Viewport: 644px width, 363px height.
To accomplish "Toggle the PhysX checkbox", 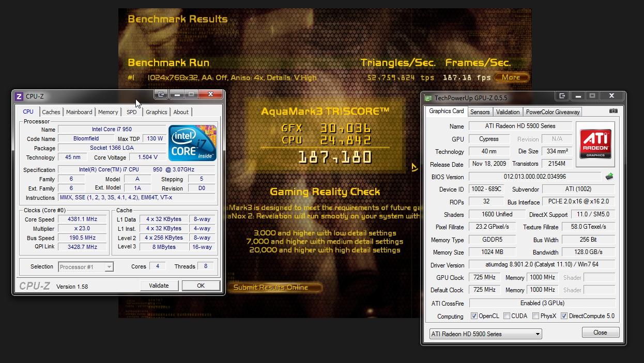I will click(535, 316).
